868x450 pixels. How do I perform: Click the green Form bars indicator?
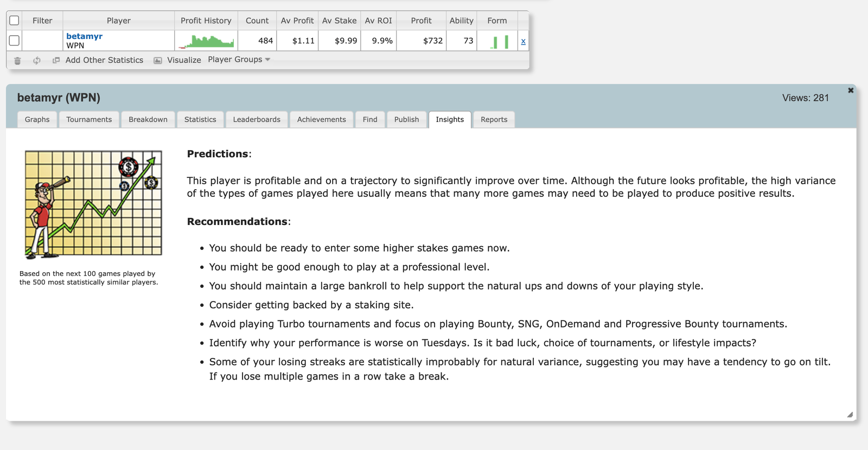point(500,41)
